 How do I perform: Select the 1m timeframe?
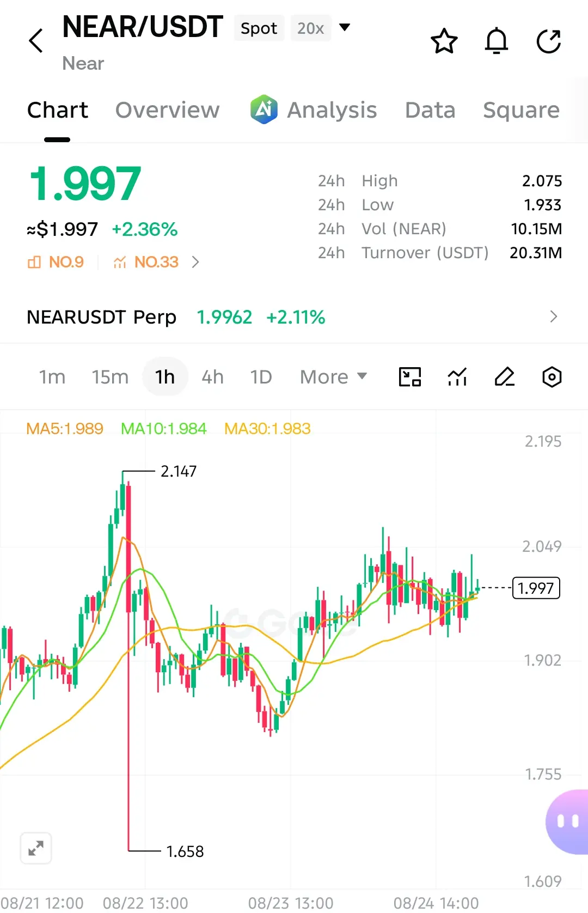coord(52,377)
